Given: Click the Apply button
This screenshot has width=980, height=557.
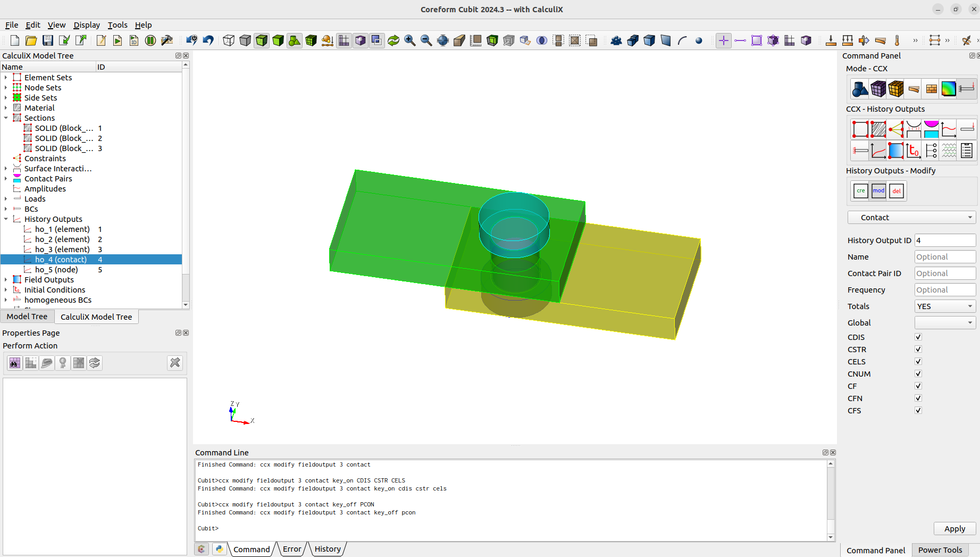Looking at the screenshot, I should (x=954, y=528).
